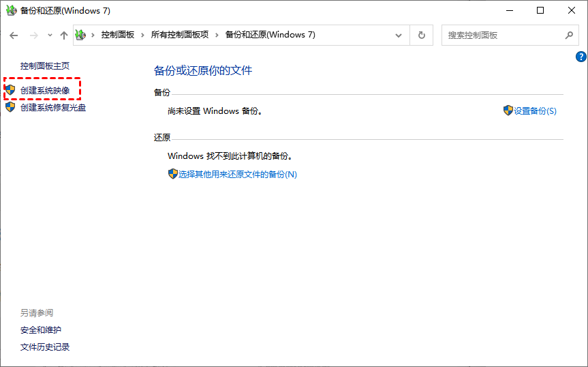The height and width of the screenshot is (367, 588).
Task: Click the 尚未设置 Windows 备份。 text
Action: click(x=215, y=111)
